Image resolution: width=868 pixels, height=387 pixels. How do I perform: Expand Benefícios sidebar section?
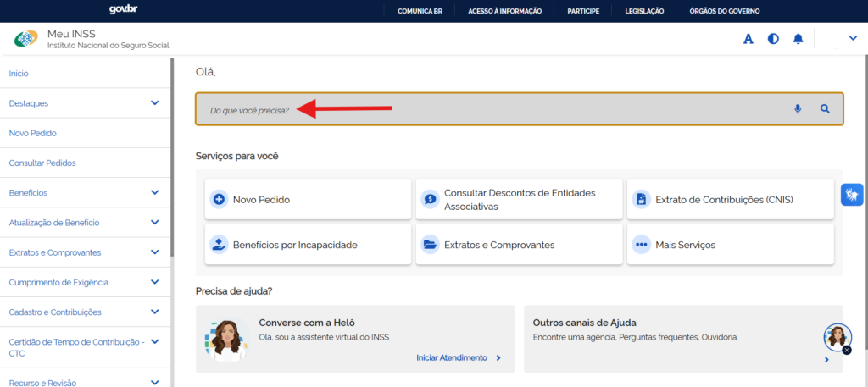pyautogui.click(x=155, y=192)
